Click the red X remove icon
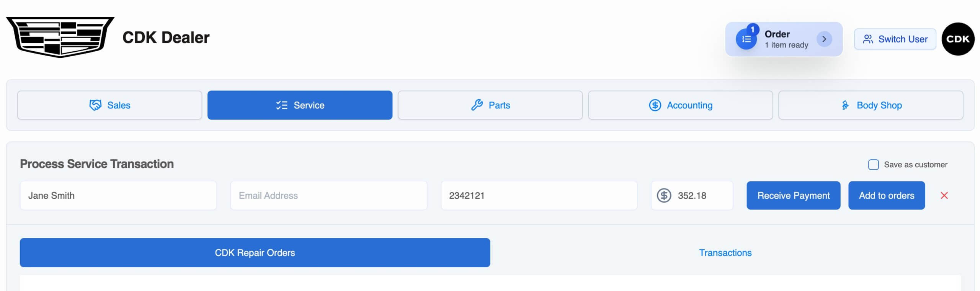980x291 pixels. pos(944,196)
